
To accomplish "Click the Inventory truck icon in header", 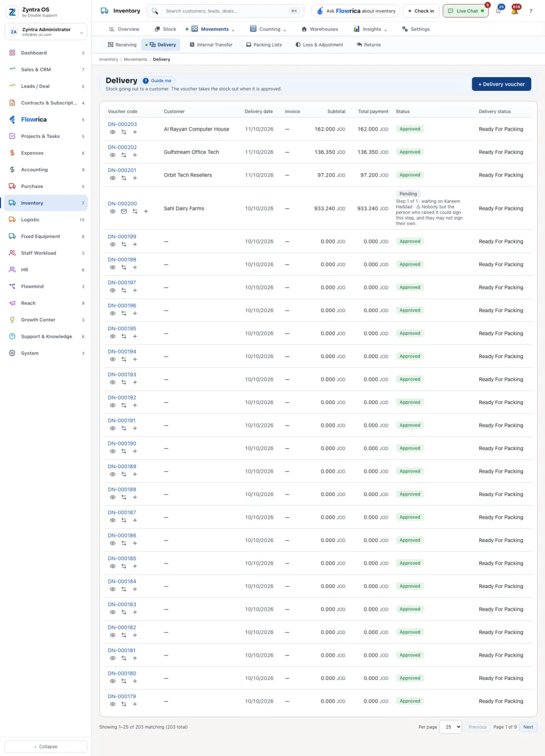I will tap(104, 11).
